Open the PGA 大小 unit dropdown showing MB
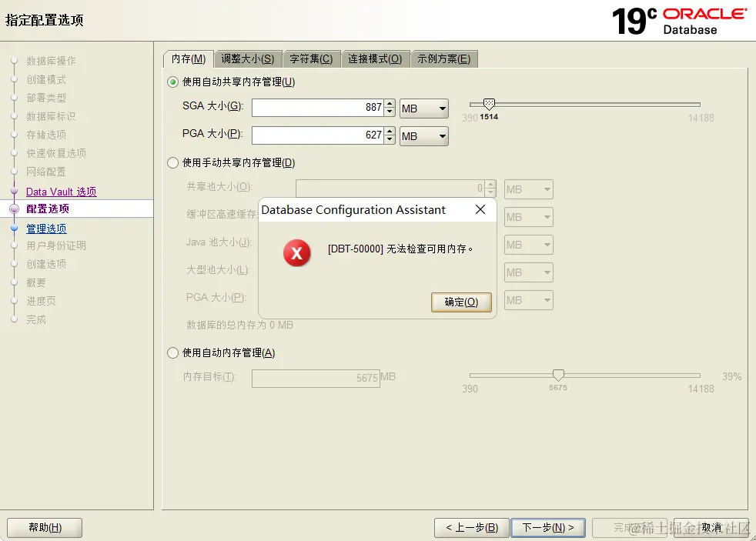The height and width of the screenshot is (541, 756). (423, 136)
